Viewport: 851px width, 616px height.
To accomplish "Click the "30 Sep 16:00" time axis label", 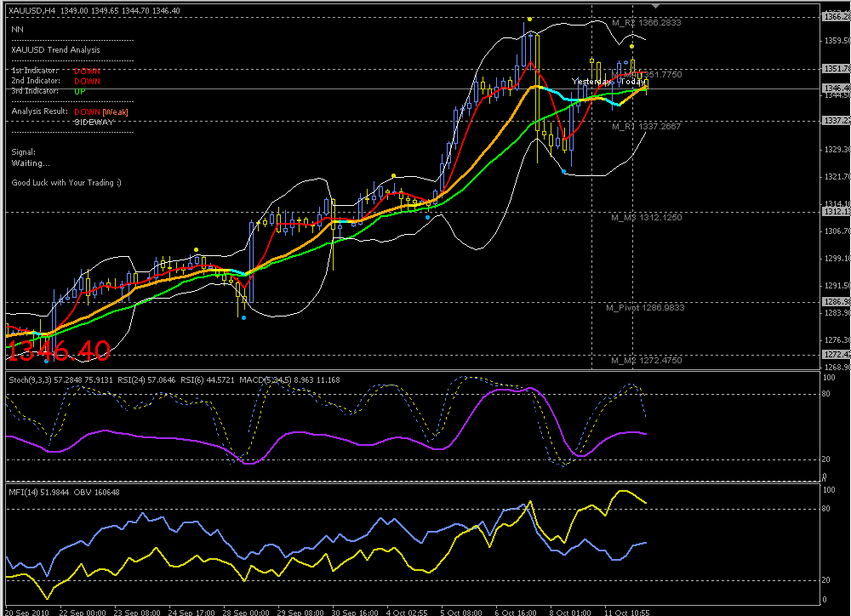I will [x=355, y=613].
